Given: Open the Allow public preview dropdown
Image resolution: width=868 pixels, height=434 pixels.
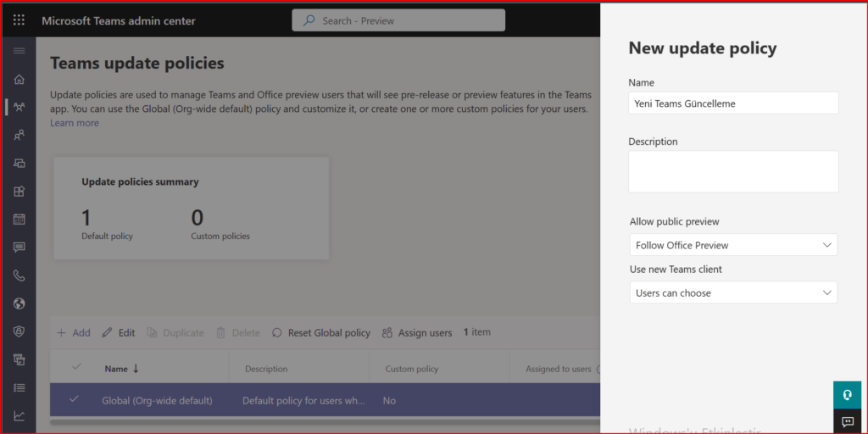Looking at the screenshot, I should pyautogui.click(x=733, y=245).
